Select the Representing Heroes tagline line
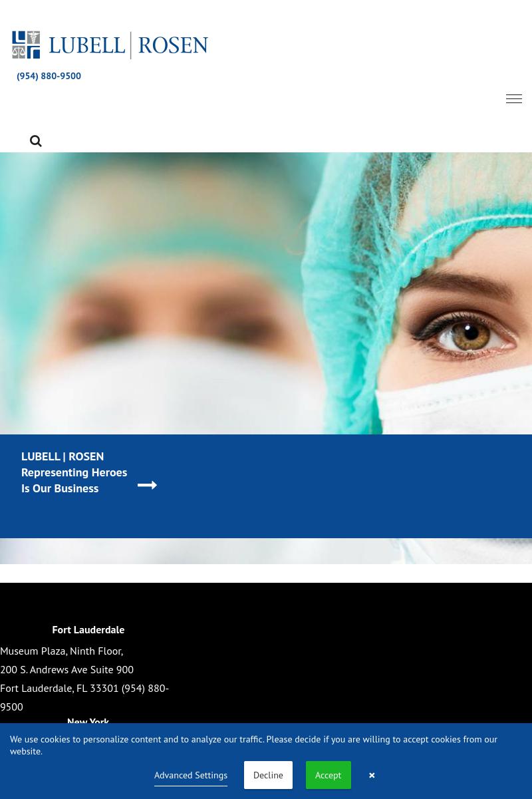532x799 pixels. (x=74, y=472)
